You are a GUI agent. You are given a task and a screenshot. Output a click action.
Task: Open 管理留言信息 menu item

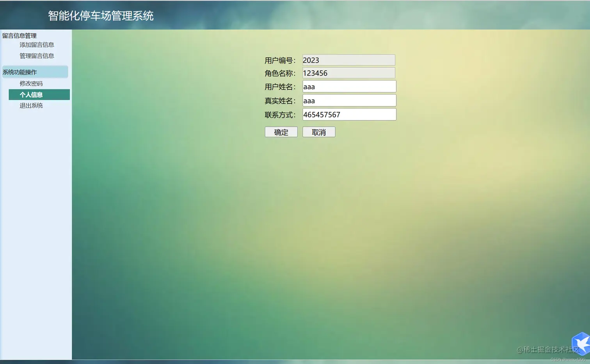click(x=37, y=56)
